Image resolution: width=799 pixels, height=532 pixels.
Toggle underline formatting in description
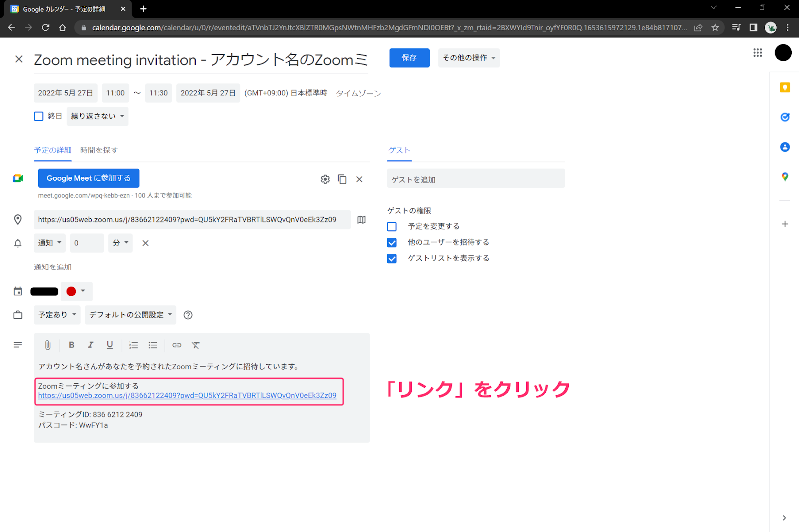(110, 345)
